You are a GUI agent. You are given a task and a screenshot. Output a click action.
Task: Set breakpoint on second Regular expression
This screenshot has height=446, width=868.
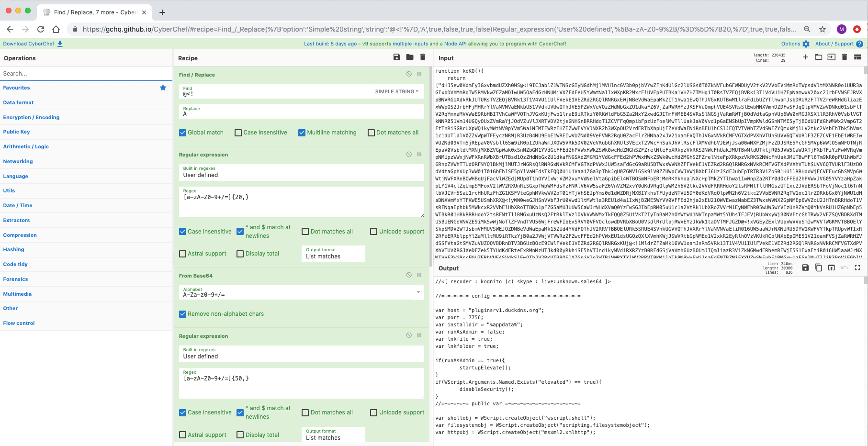[419, 335]
